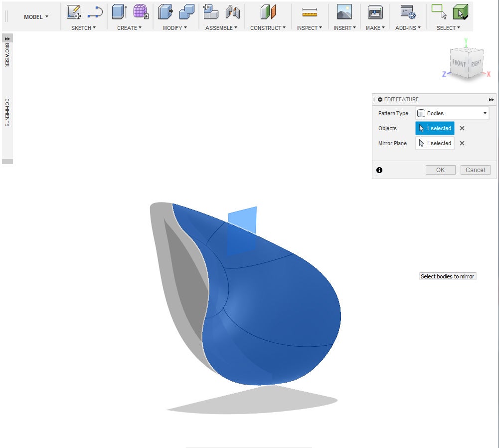Click the Create Sketch icon
Viewport: 499px width, 448px height.
pos(74,12)
